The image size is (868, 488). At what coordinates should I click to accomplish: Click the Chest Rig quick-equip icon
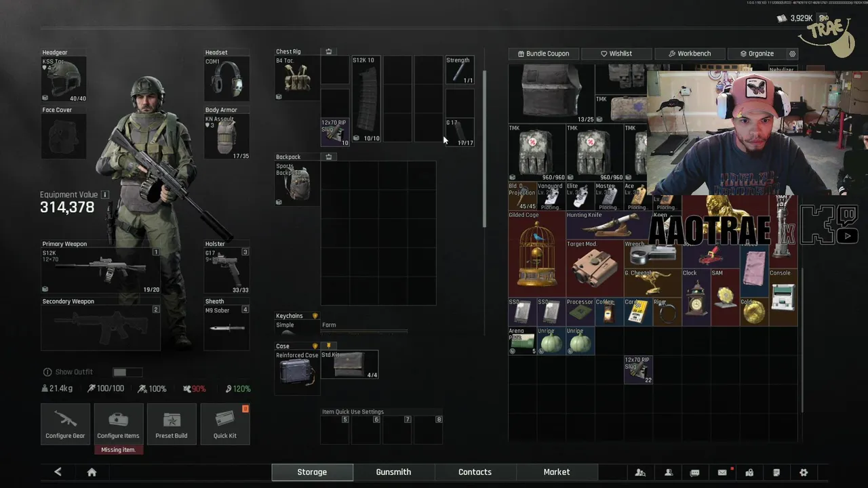tap(329, 52)
